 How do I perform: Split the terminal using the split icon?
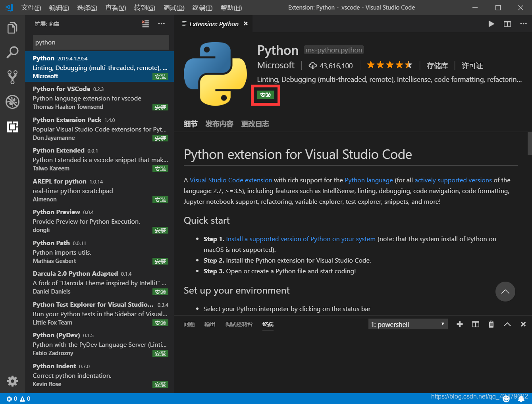475,324
